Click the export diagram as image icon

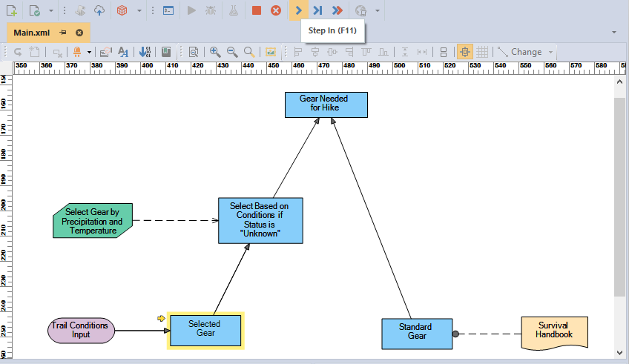click(271, 52)
